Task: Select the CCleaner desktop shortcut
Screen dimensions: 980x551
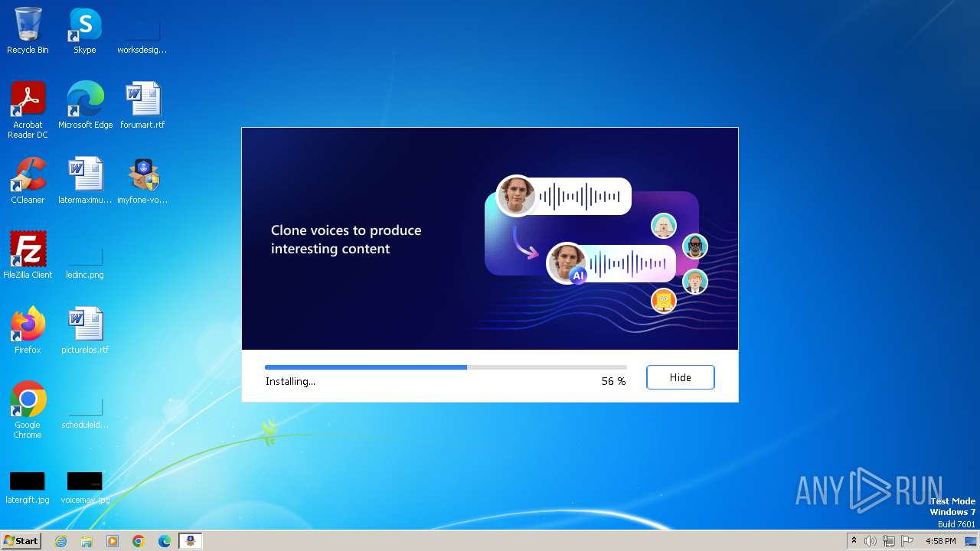Action: coord(28,181)
